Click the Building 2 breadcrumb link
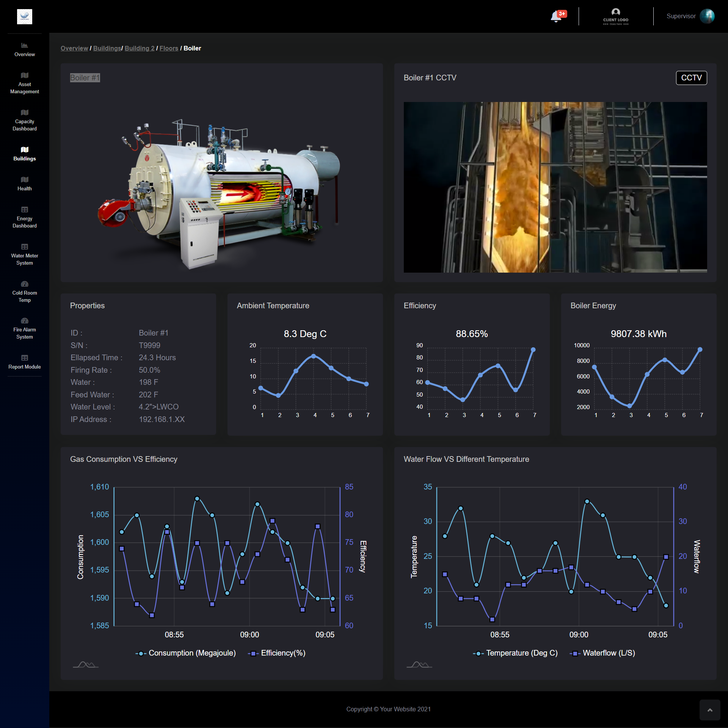Screen dimensions: 728x728 click(140, 48)
